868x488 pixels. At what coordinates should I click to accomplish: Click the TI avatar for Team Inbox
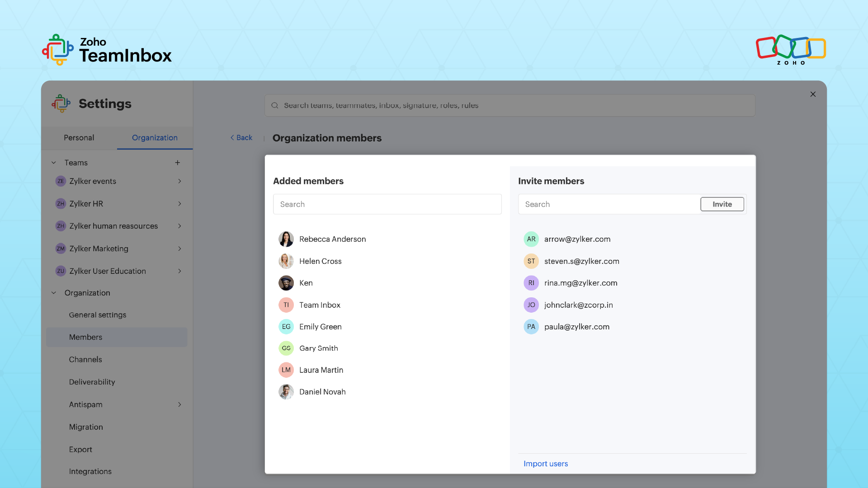[286, 305]
